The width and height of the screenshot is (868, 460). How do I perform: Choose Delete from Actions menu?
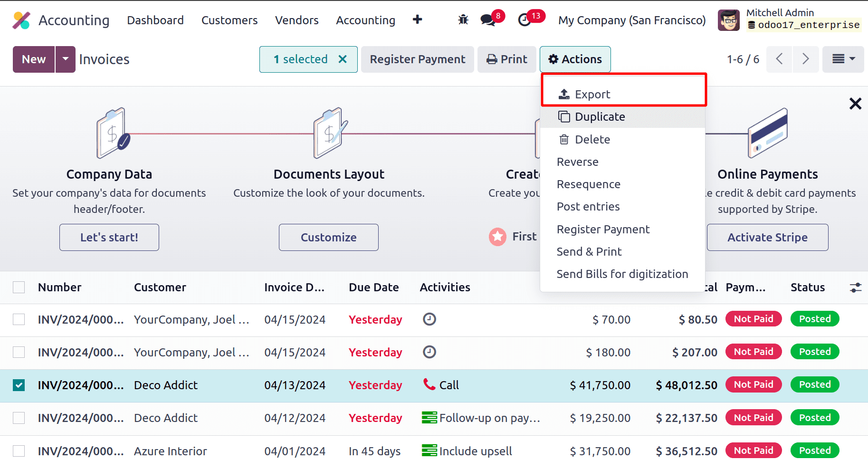pyautogui.click(x=623, y=139)
